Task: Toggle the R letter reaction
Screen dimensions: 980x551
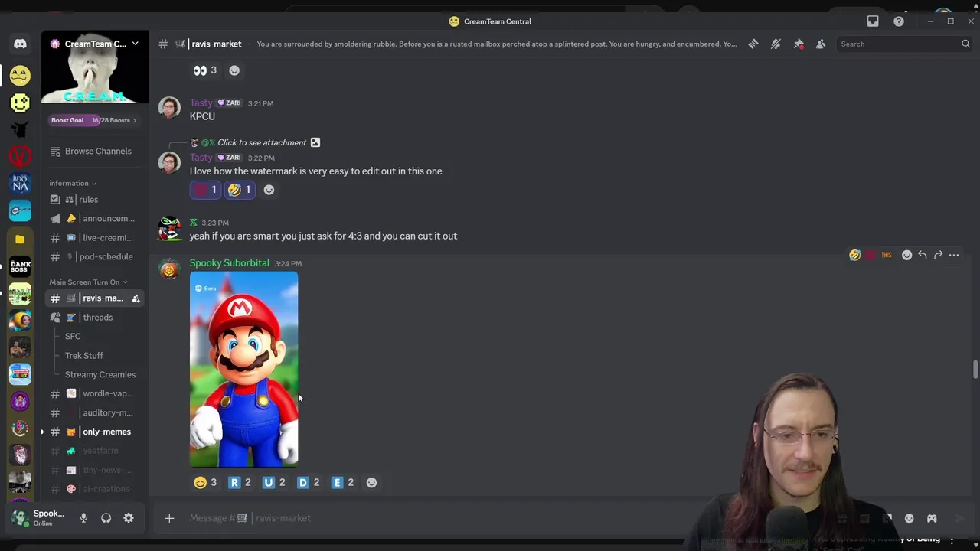Action: (240, 482)
